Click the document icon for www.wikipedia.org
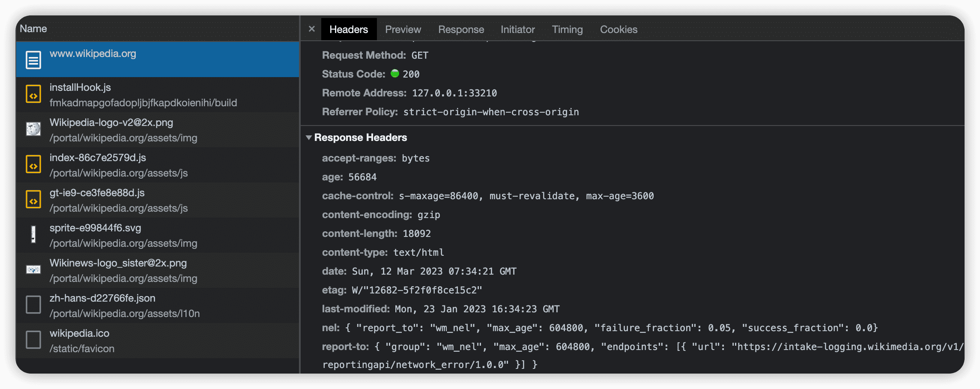Image resolution: width=980 pixels, height=389 pixels. coord(33,60)
